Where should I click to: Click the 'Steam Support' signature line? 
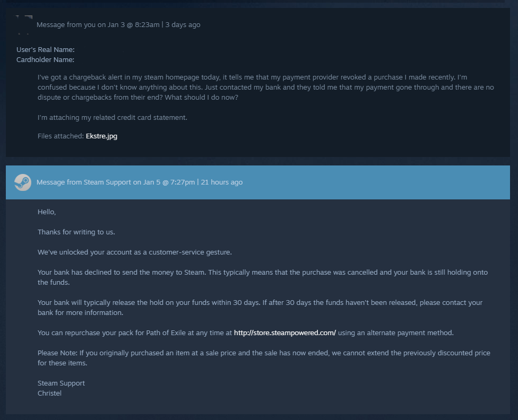point(61,383)
